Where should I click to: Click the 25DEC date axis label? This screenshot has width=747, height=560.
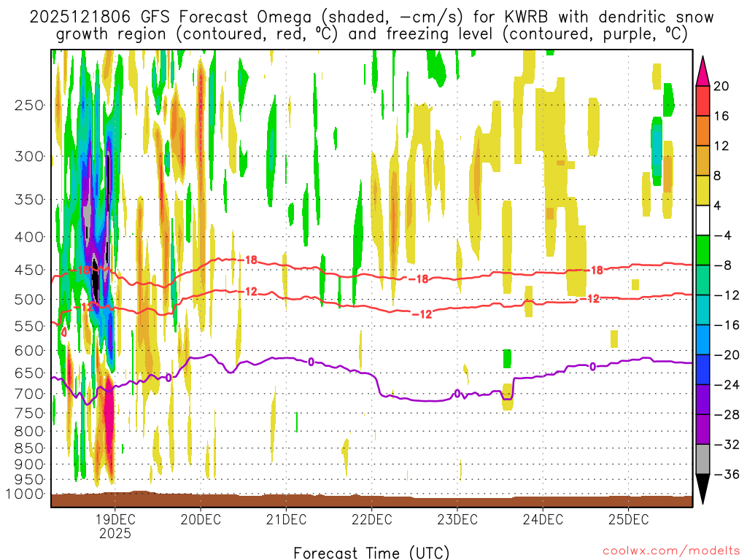coord(628,519)
